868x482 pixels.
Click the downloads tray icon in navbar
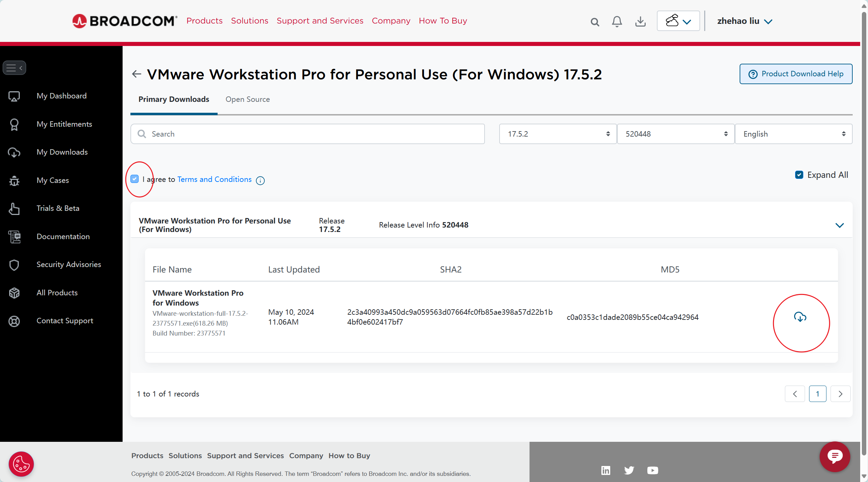[x=641, y=21]
